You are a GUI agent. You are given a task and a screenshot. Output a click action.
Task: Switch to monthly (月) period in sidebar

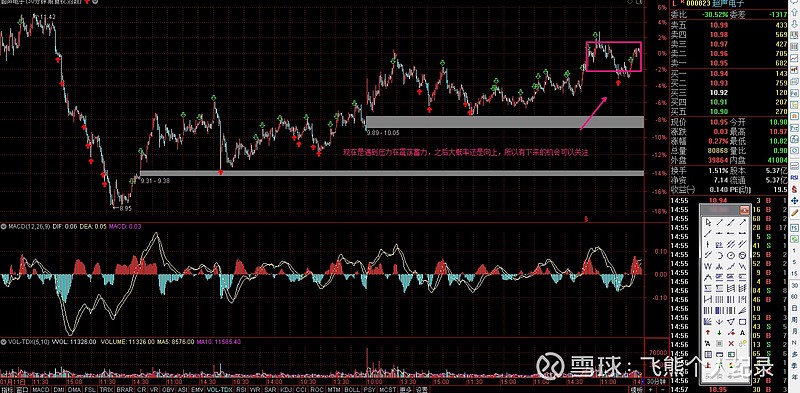pyautogui.click(x=795, y=331)
